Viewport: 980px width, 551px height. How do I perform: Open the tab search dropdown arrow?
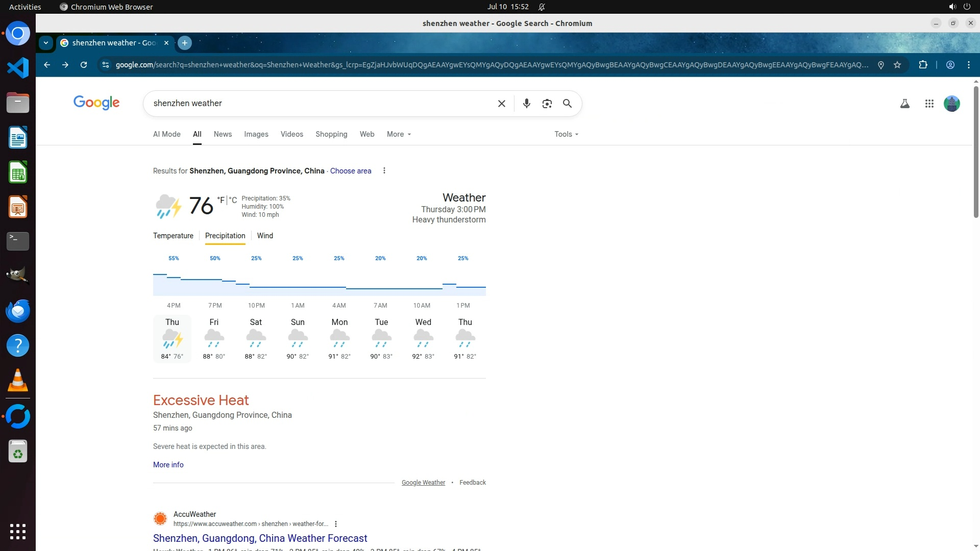click(x=46, y=43)
